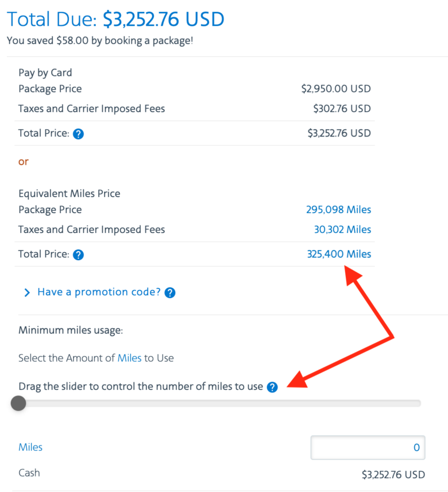This screenshot has width=448, height=492.
Task: Click the 295,098 Miles package price
Action: tap(338, 210)
